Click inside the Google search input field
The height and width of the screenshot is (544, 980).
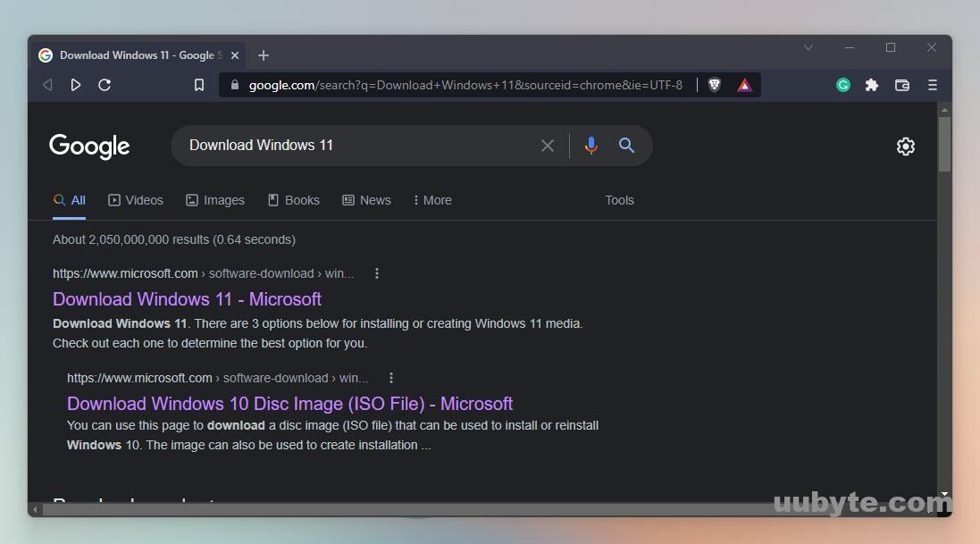[357, 145]
